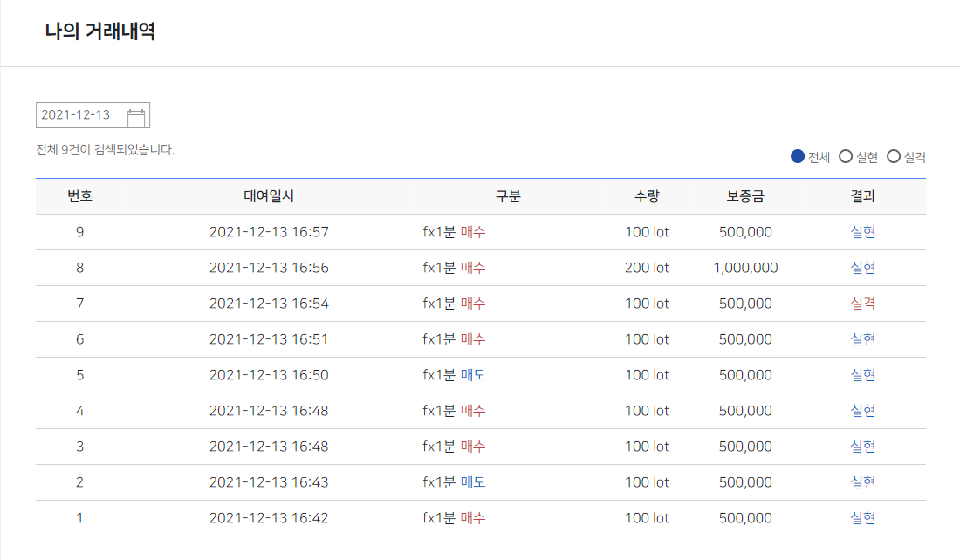This screenshot has height=560, width=960.
Task: Click the 번호 column header
Action: 79,196
